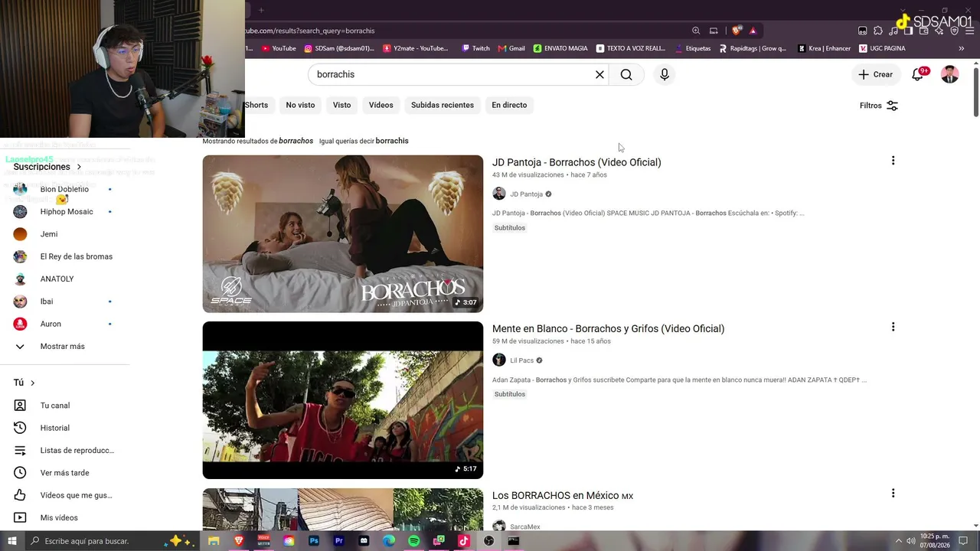The image size is (980, 551).
Task: Search instead for borrachis
Action: 392,141
